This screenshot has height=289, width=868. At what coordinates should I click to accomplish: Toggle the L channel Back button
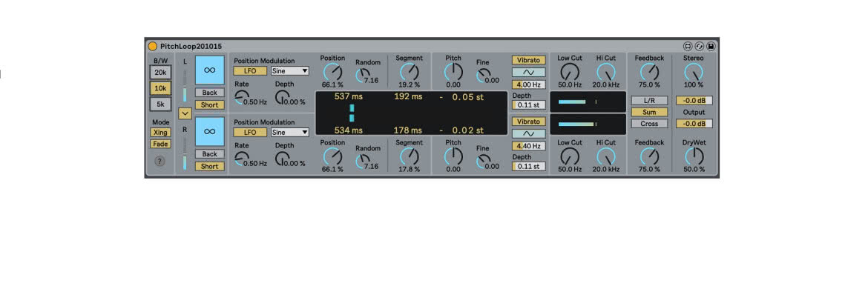pyautogui.click(x=210, y=93)
